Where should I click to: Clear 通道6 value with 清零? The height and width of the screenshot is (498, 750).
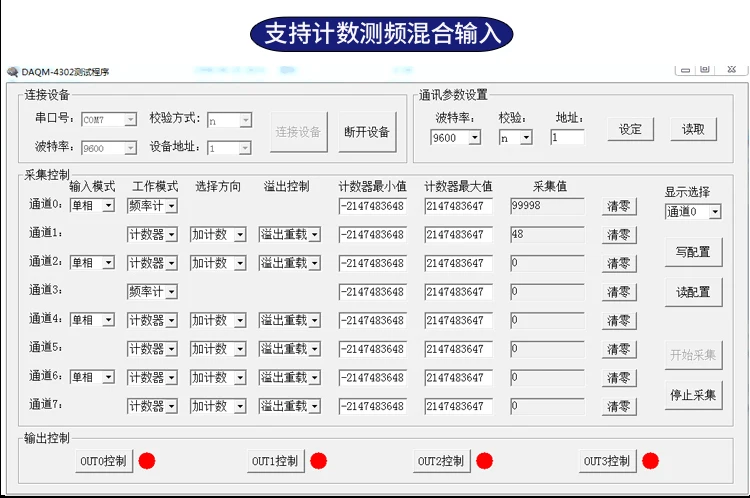point(619,378)
